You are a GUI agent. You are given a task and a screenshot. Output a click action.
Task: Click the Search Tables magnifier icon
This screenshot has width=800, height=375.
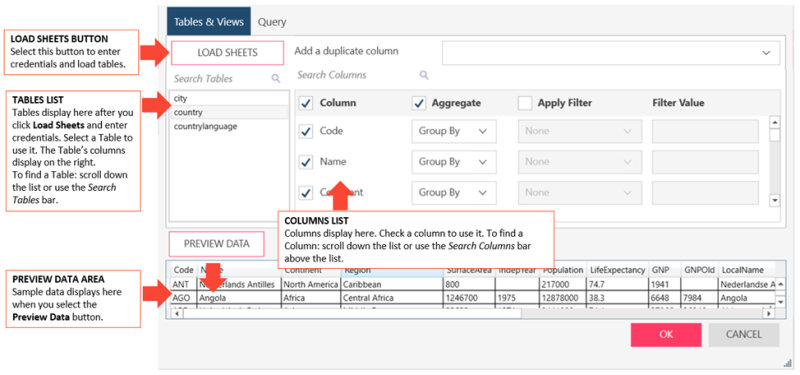276,79
